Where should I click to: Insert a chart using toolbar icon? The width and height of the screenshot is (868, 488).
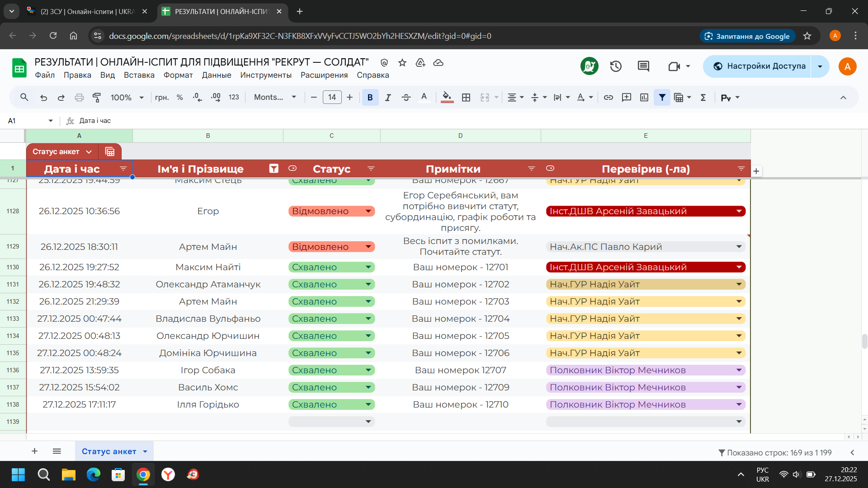pyautogui.click(x=644, y=97)
